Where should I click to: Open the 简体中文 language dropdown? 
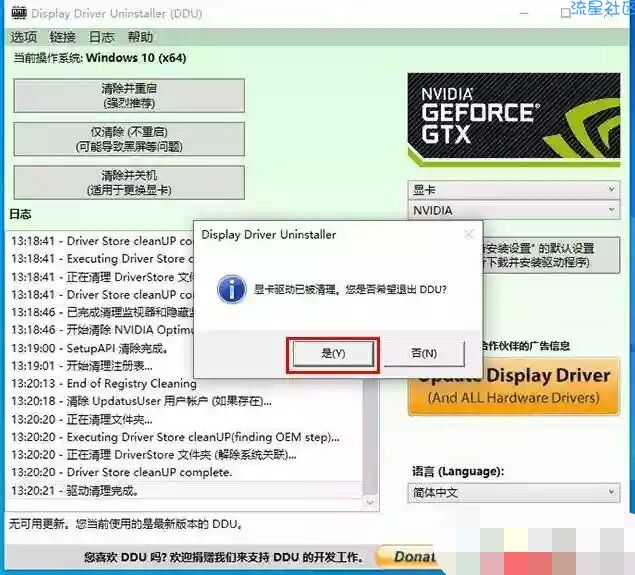click(x=514, y=492)
